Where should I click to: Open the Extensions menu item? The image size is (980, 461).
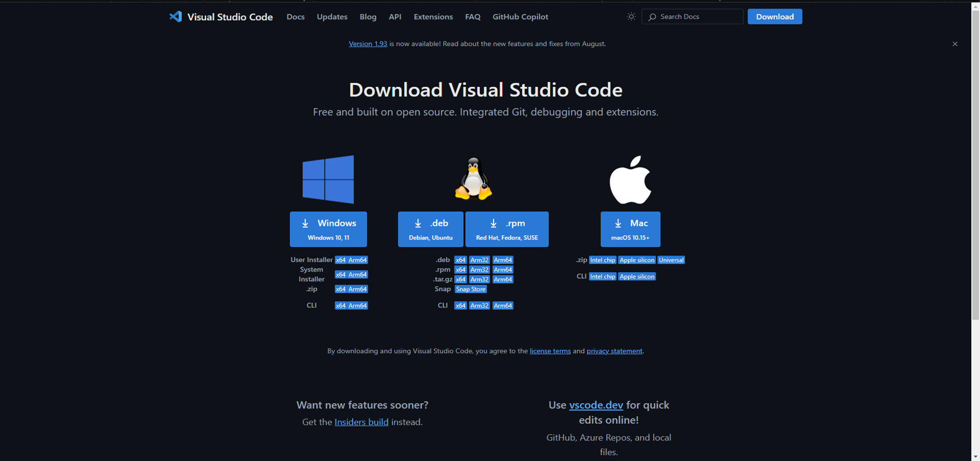coord(433,17)
